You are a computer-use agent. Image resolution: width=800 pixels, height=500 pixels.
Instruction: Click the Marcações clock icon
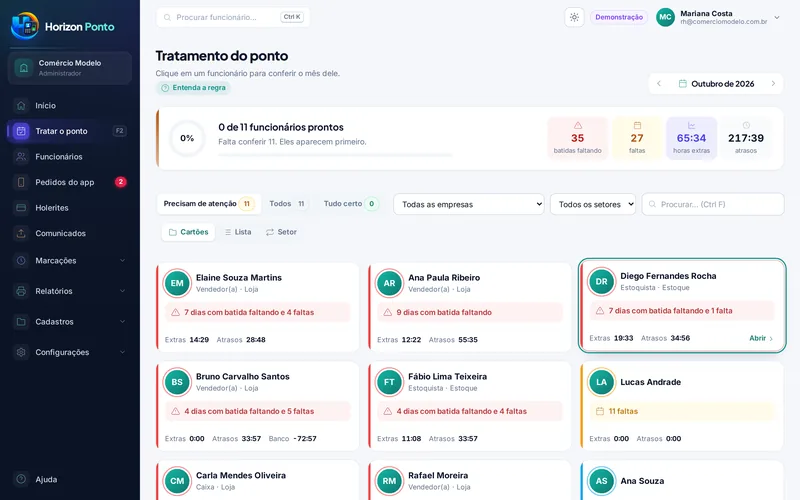[x=21, y=260]
